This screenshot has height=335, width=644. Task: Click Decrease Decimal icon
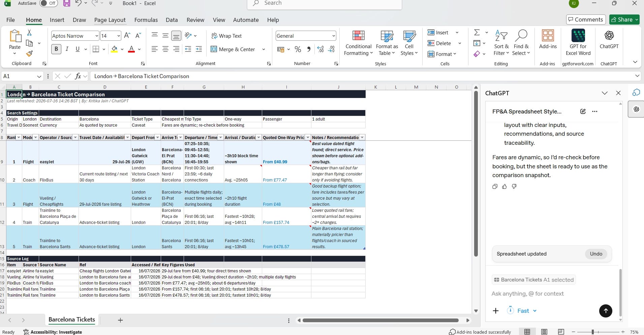tap(332, 49)
